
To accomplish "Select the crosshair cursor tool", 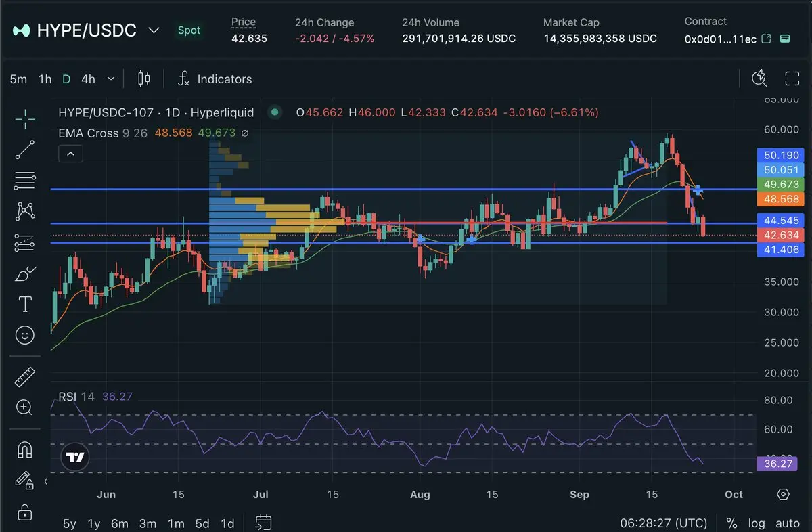I will coord(25,120).
